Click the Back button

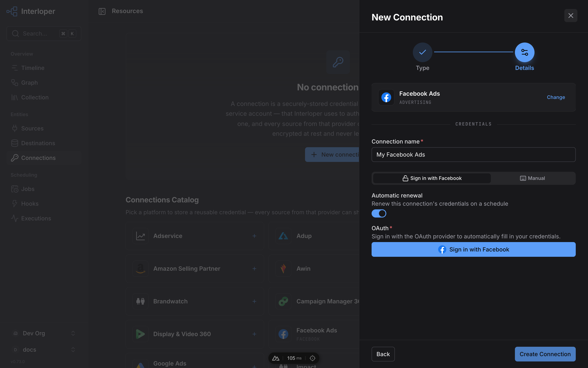(383, 354)
